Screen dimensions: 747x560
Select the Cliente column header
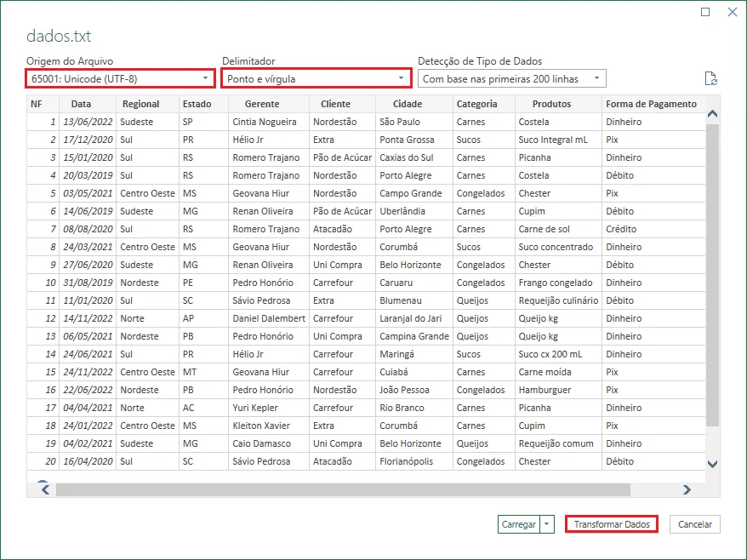click(342, 104)
